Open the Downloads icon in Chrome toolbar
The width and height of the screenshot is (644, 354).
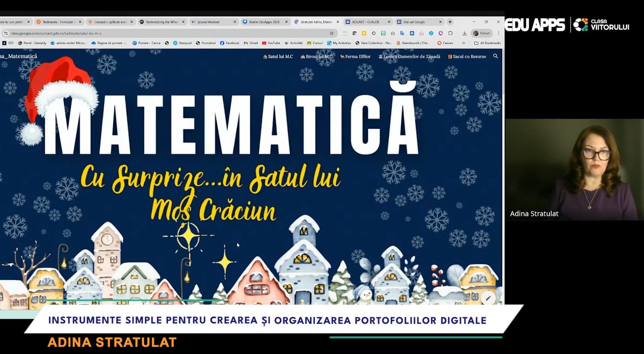(x=465, y=33)
